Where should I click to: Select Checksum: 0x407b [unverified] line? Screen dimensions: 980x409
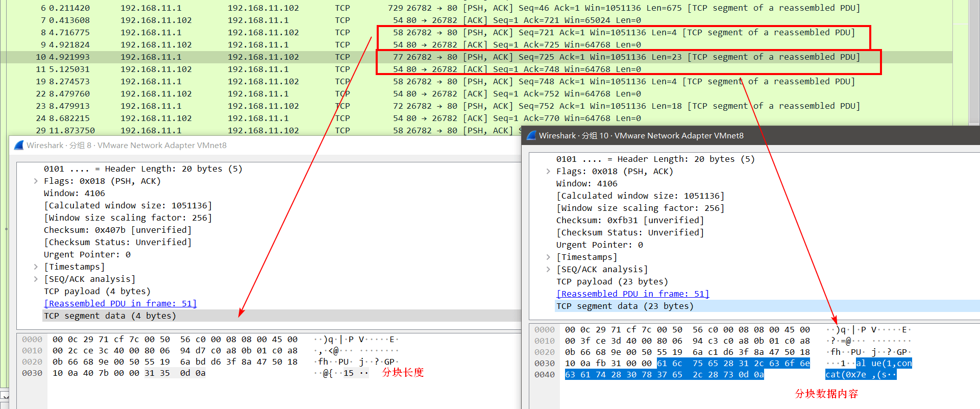click(x=118, y=230)
